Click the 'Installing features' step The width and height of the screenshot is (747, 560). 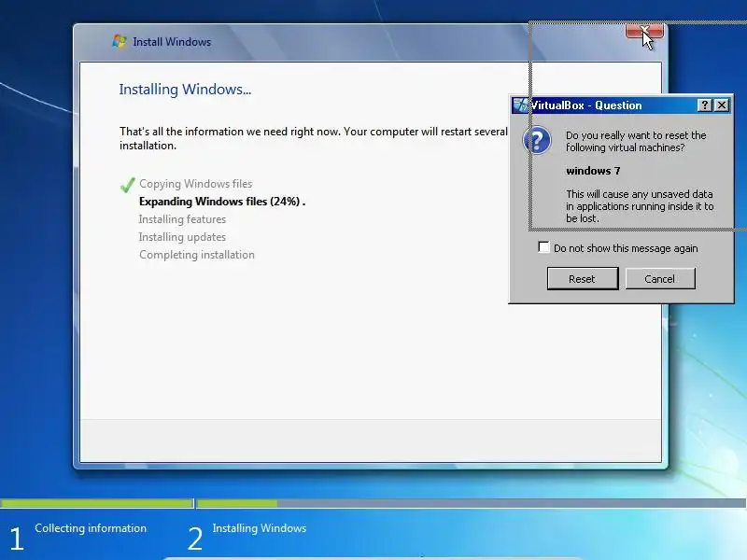click(x=182, y=219)
